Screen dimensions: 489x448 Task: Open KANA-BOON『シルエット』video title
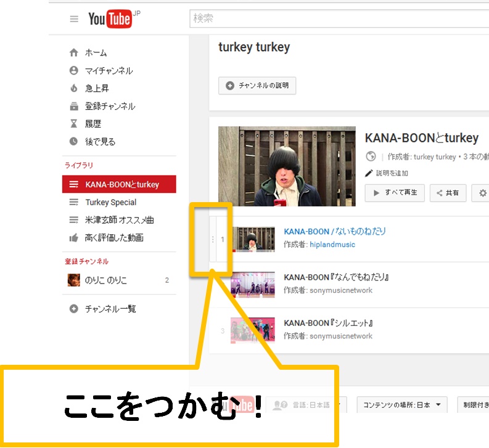pos(328,323)
